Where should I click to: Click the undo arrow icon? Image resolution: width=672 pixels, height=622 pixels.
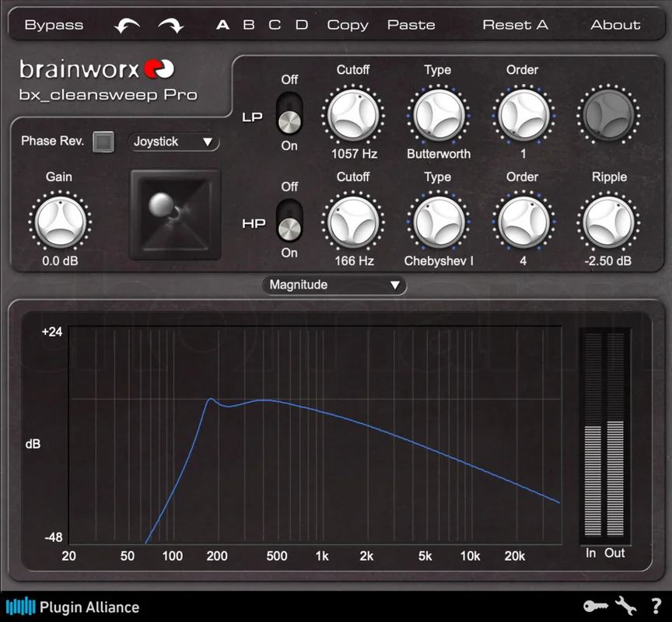click(127, 26)
